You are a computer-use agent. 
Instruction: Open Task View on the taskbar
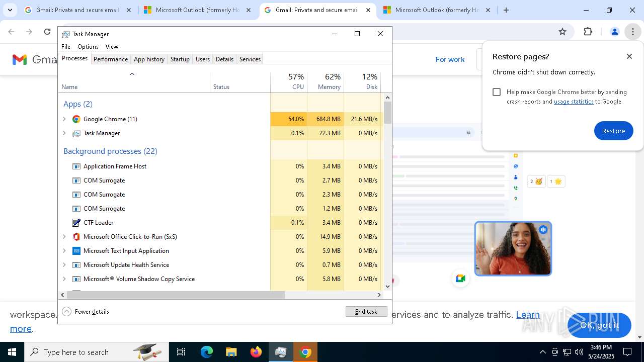coord(181,352)
